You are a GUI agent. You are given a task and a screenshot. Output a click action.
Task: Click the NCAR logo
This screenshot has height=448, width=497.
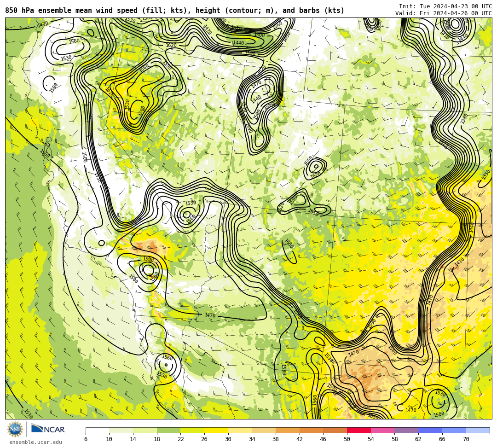(48, 429)
